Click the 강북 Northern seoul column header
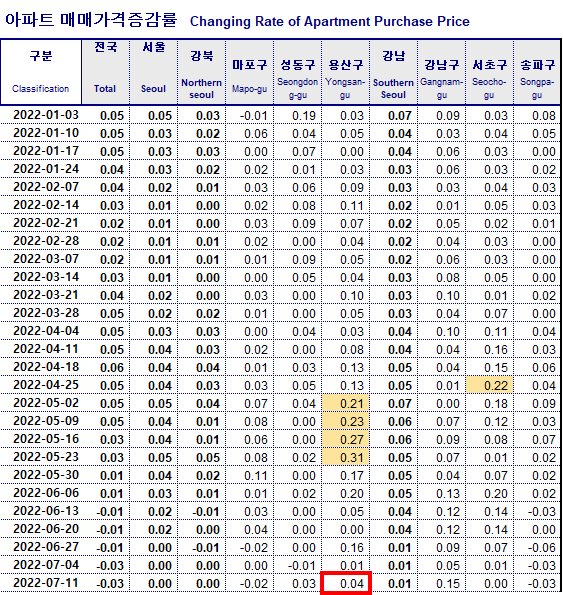 coord(201,72)
